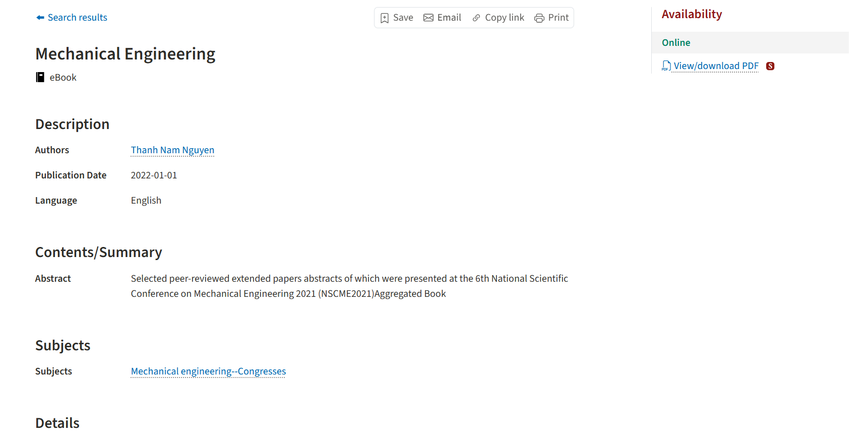Click the eBook format icon under the title
This screenshot has height=440, width=868.
40,77
